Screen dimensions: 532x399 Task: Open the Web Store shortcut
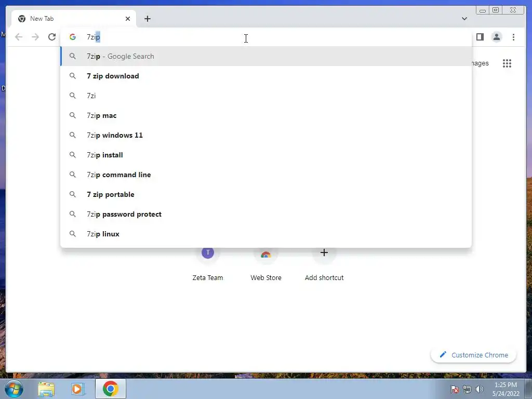point(266,264)
